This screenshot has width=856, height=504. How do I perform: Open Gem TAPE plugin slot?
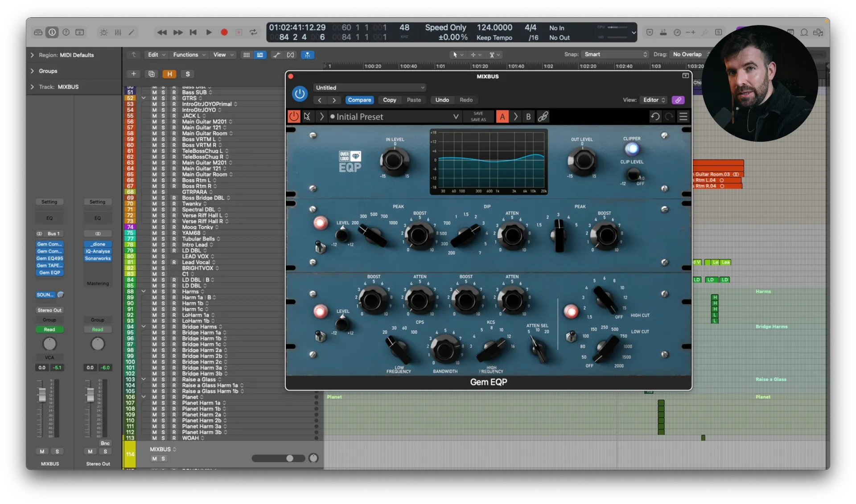pos(49,266)
